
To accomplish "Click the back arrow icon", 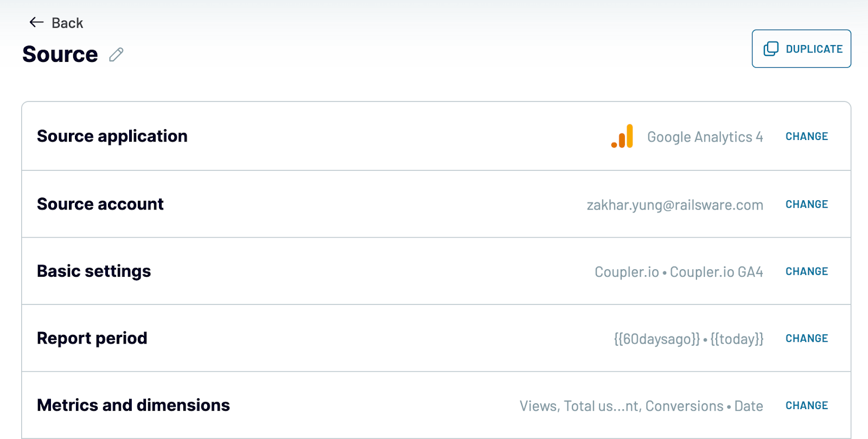I will [36, 22].
